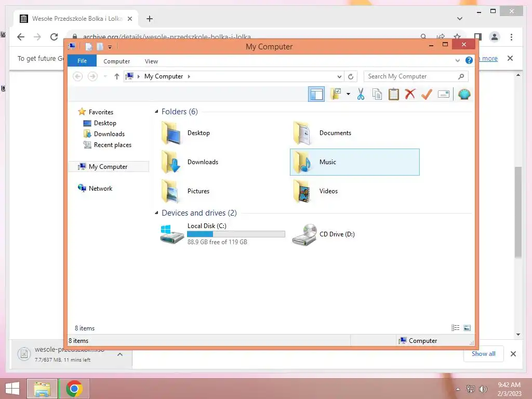Open the File tab
This screenshot has width=532, height=399.
coord(82,61)
